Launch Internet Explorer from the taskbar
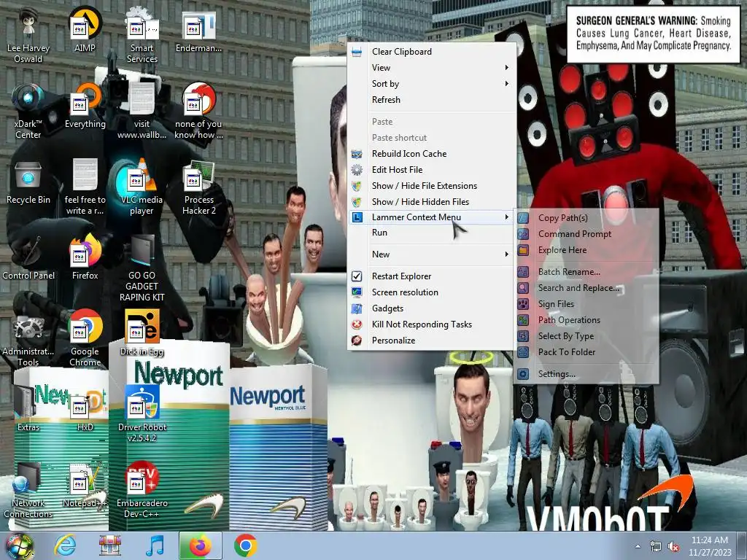Viewport: 747px width, 560px height. (x=65, y=546)
